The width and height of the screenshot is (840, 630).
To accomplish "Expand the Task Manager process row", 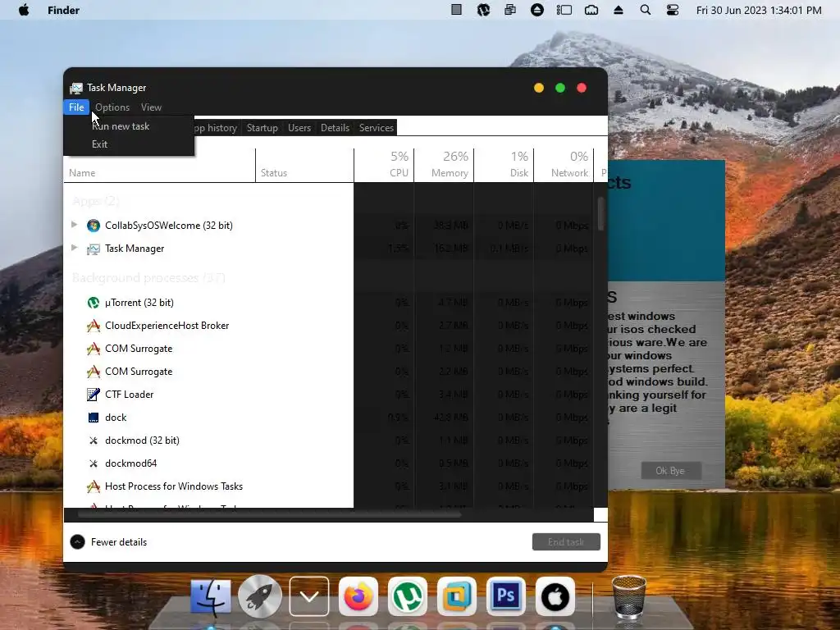I will [75, 248].
